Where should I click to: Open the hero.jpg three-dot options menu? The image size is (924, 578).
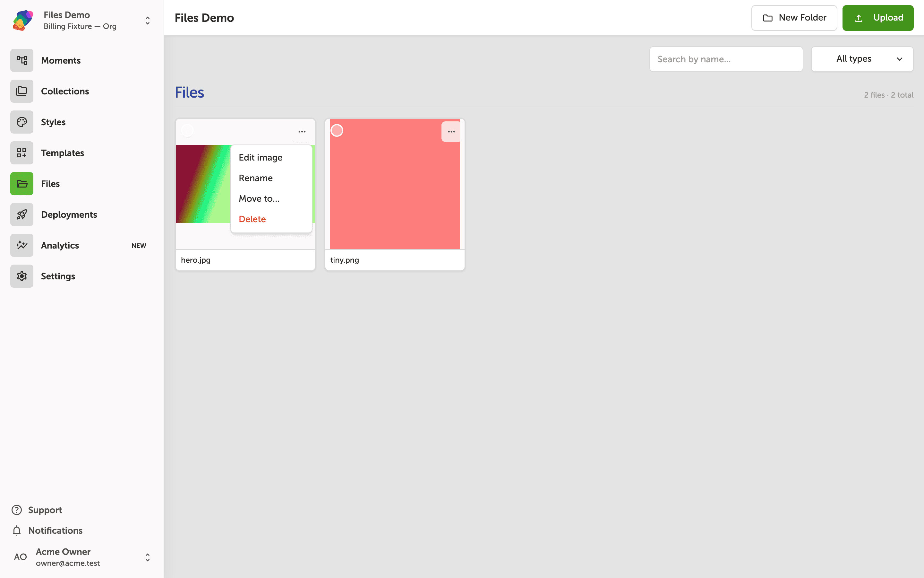tap(302, 132)
